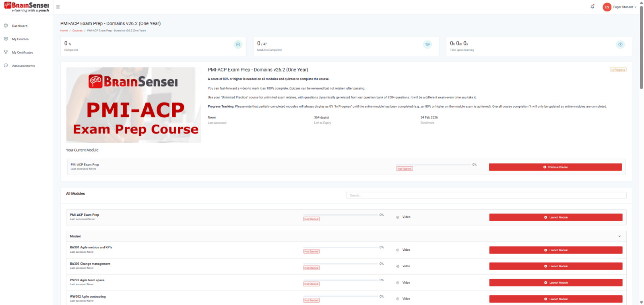Viewport: 644px width, 305px height.
Task: Launch the BA301 Agile metrics and KPIs module
Action: pos(555,250)
